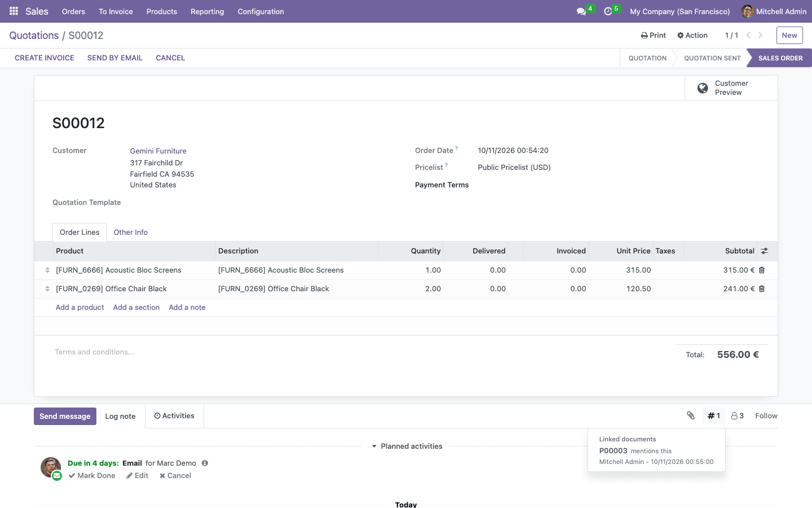Image resolution: width=812 pixels, height=508 pixels.
Task: Open the optional columns settings icon
Action: click(x=765, y=251)
